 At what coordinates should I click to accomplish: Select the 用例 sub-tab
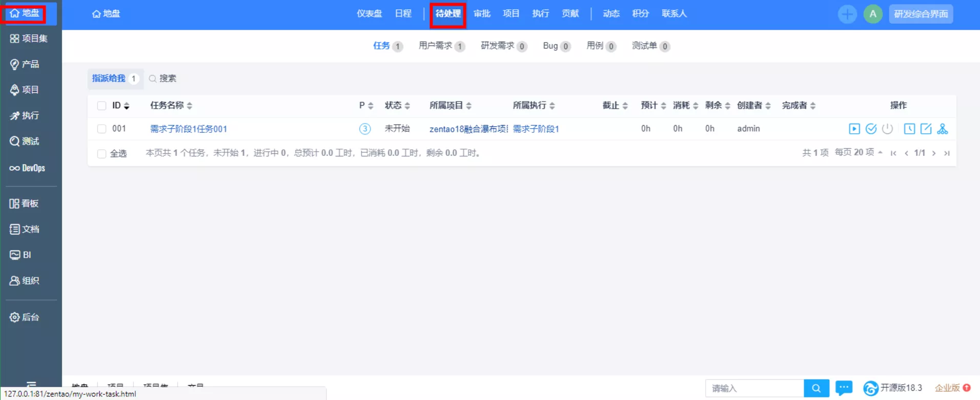point(601,46)
